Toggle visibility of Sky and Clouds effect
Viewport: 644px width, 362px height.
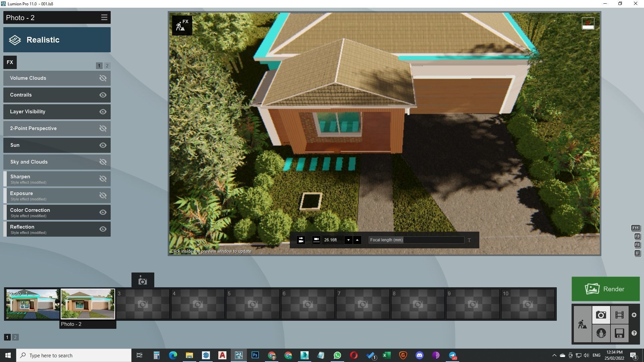tap(103, 162)
